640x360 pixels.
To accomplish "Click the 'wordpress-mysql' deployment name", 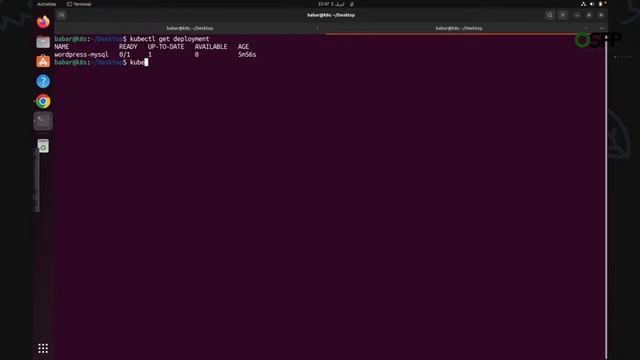I will click(81, 54).
